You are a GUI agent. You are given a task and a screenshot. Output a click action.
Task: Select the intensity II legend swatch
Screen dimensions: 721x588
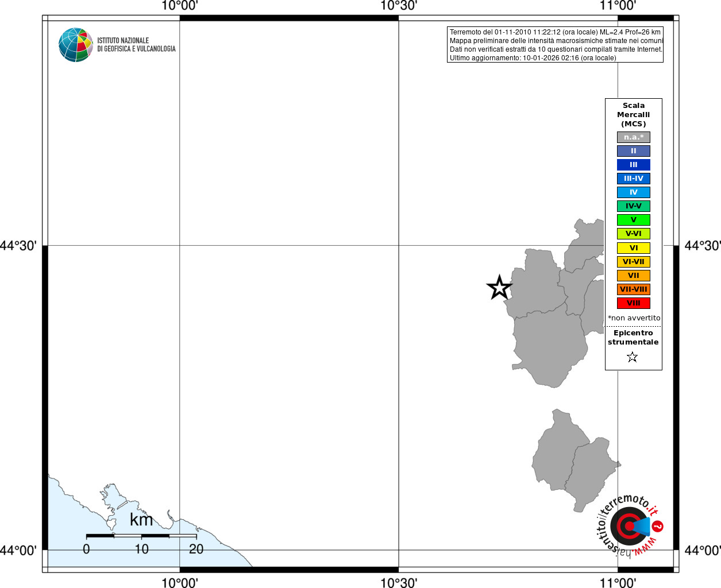(x=634, y=151)
